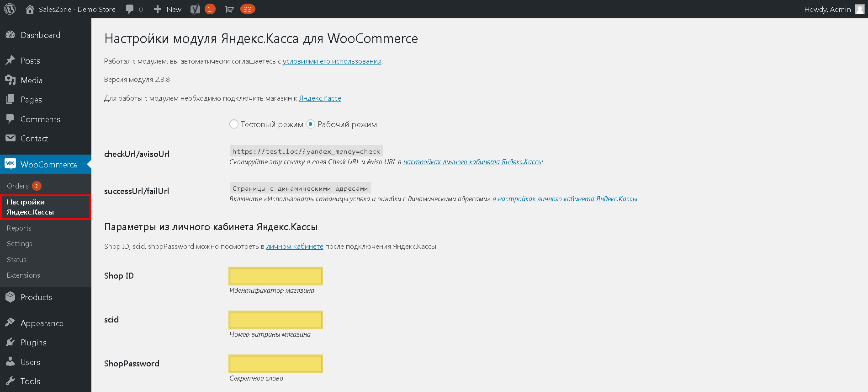Open the Яндекс.Кассе link
Screen dimensions: 868x392
[320, 98]
